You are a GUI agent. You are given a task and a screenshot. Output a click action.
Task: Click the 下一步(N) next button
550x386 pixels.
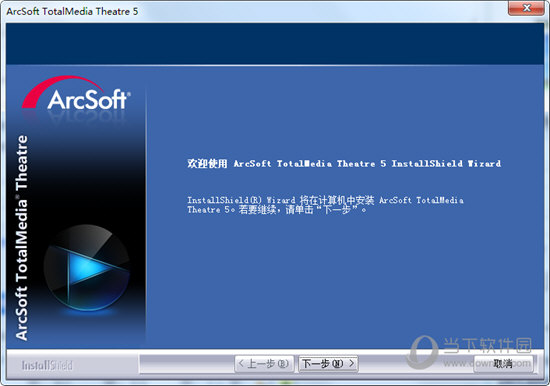(328, 364)
